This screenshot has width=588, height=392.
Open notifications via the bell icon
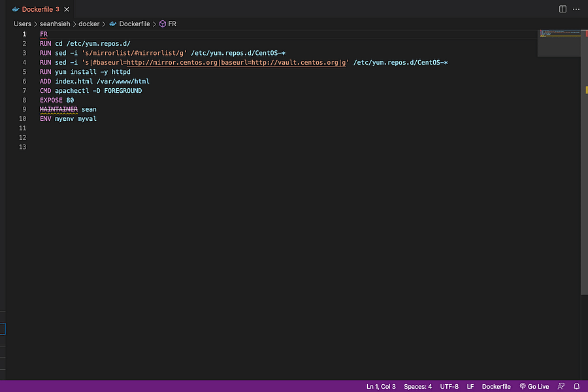pos(576,386)
